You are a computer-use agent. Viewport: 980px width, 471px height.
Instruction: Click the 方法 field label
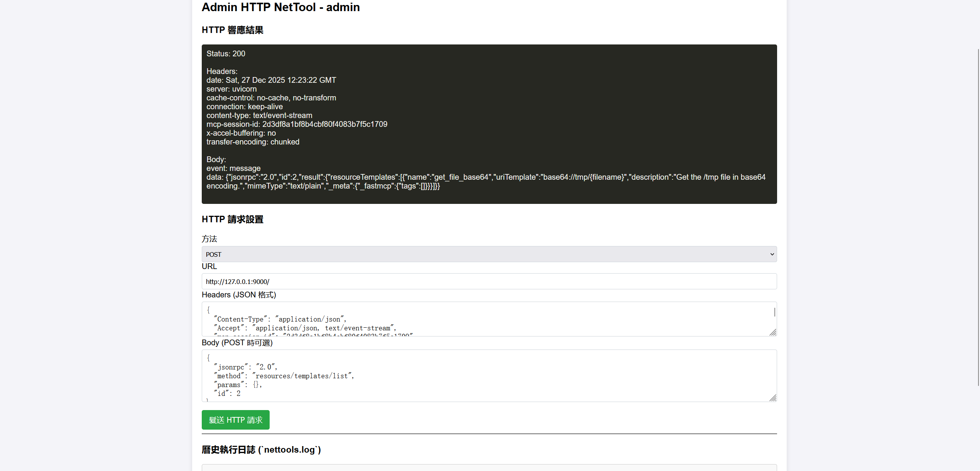209,239
